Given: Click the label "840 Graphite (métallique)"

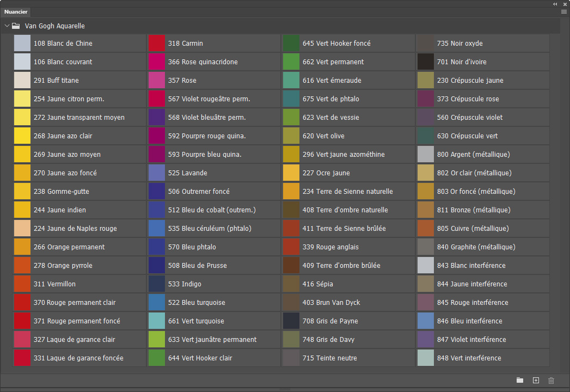Looking at the screenshot, I should tap(476, 247).
